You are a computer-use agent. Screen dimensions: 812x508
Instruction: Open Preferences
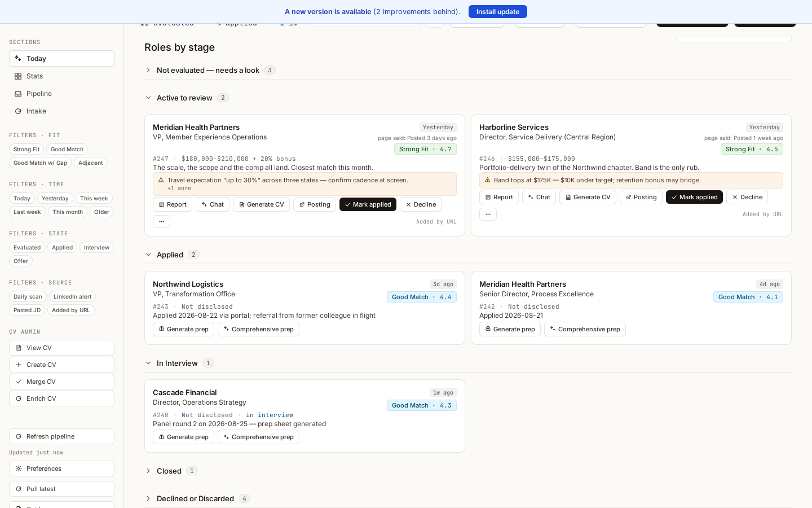click(61, 468)
